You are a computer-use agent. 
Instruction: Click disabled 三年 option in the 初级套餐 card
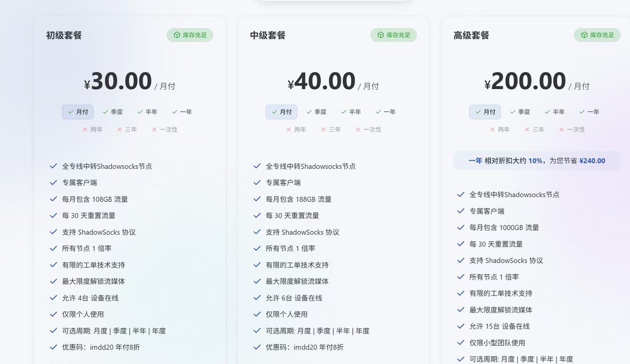[x=127, y=129]
